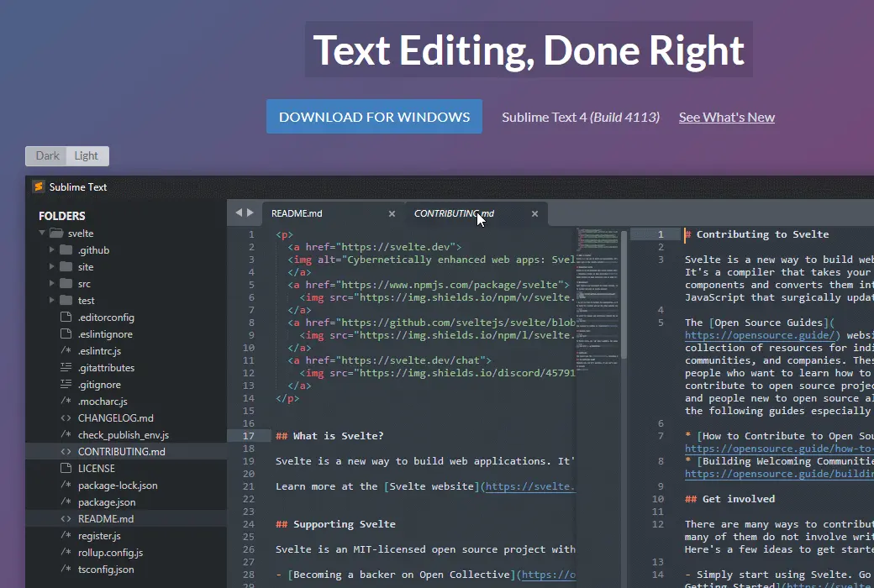Open .gitignore from the sidebar
The height and width of the screenshot is (588, 874).
[99, 384]
